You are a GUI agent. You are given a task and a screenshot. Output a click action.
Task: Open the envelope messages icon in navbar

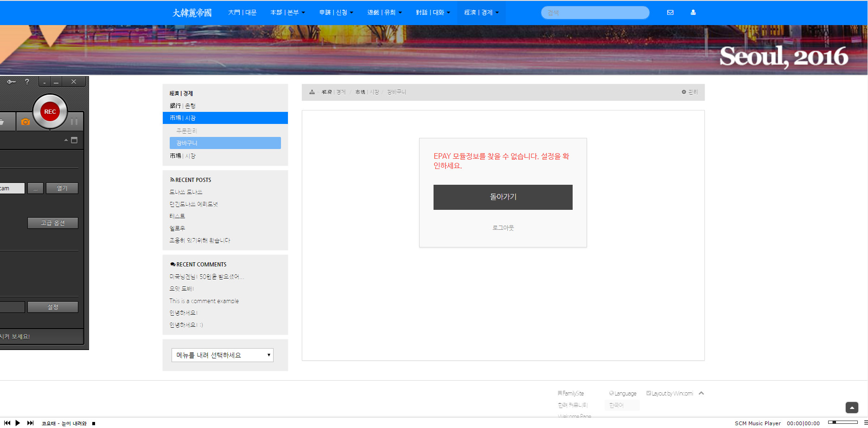[x=670, y=13]
